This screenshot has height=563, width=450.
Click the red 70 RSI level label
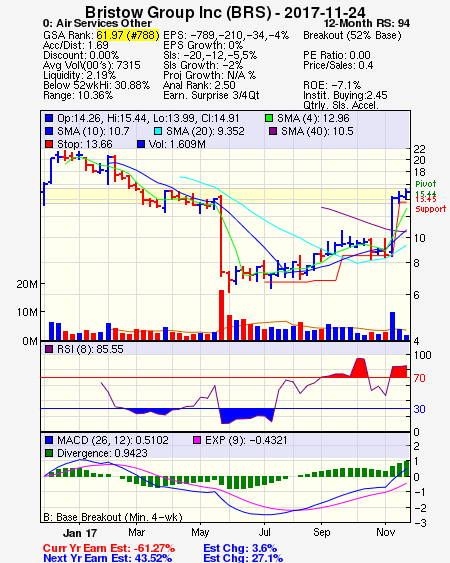click(x=419, y=378)
